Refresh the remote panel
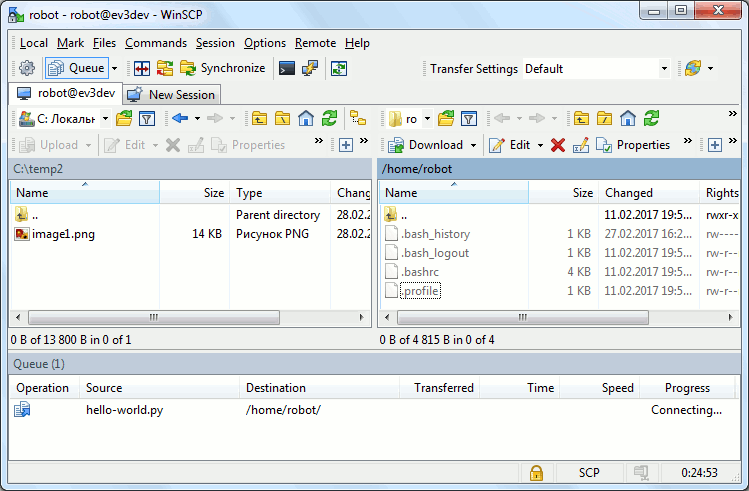The image size is (749, 491). [x=651, y=118]
